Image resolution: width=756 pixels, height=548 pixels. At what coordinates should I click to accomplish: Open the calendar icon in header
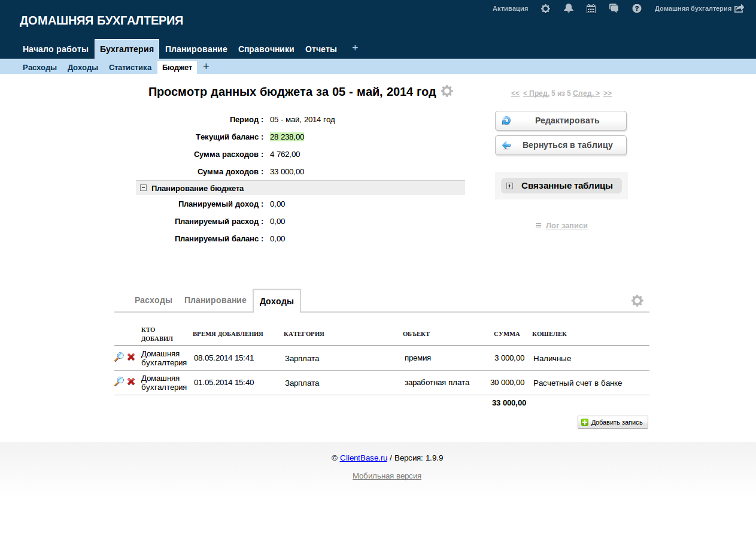[x=591, y=9]
